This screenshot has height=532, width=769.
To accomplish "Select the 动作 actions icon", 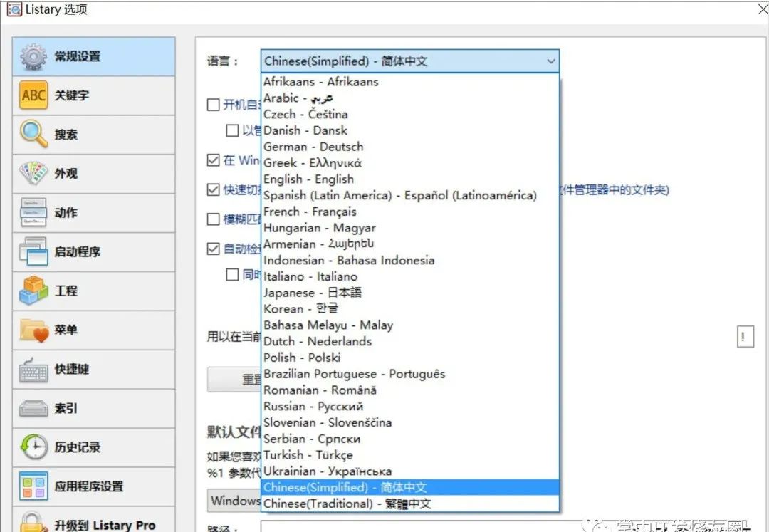I will pyautogui.click(x=32, y=212).
